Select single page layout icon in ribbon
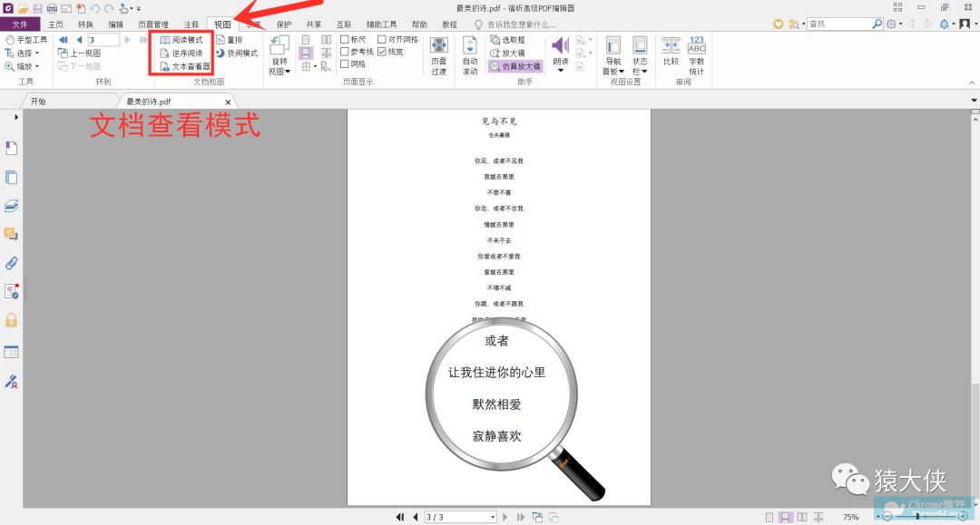Image resolution: width=980 pixels, height=525 pixels. [306, 39]
